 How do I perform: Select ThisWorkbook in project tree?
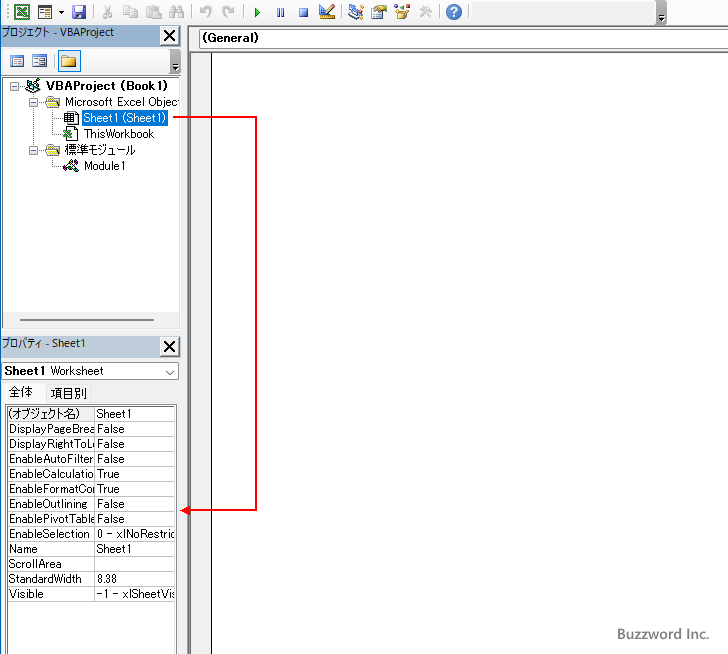coord(119,134)
